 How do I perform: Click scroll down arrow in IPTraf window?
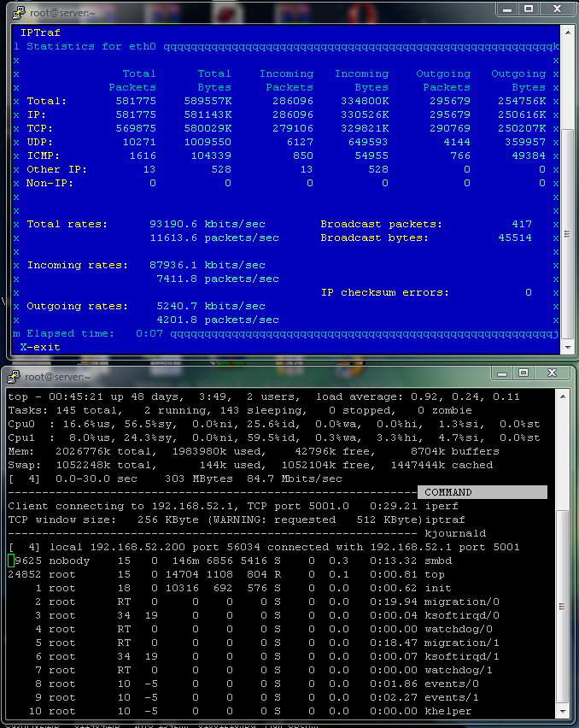click(567, 347)
